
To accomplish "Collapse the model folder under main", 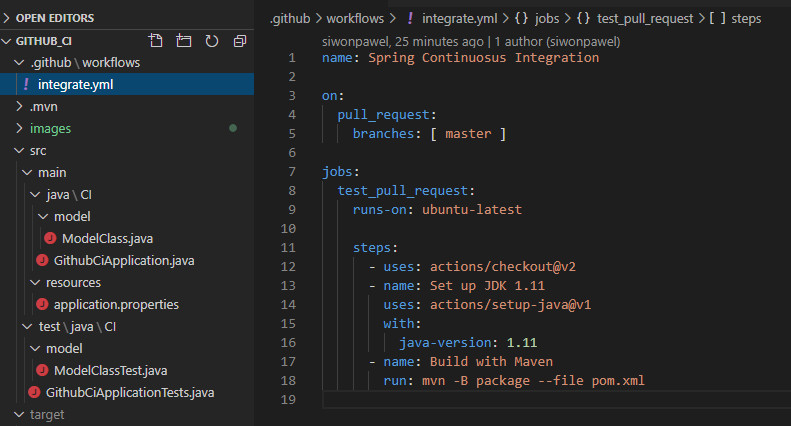I will click(x=43, y=216).
